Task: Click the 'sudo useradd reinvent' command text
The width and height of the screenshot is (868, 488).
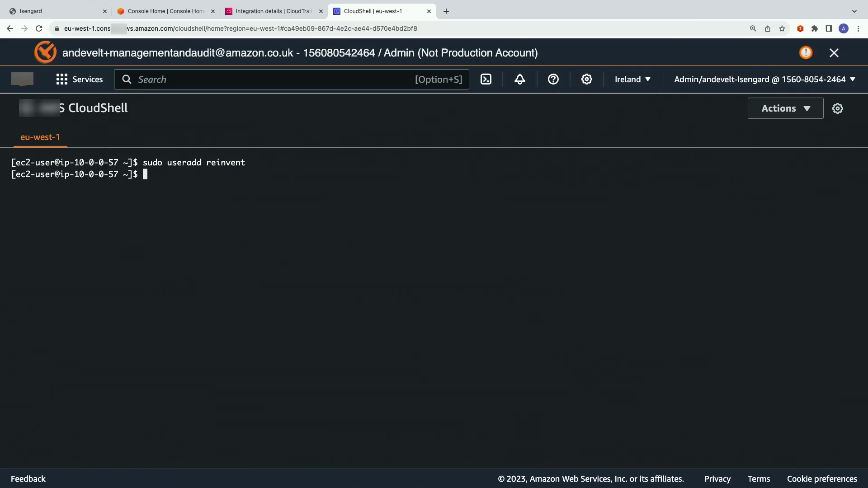Action: (194, 163)
